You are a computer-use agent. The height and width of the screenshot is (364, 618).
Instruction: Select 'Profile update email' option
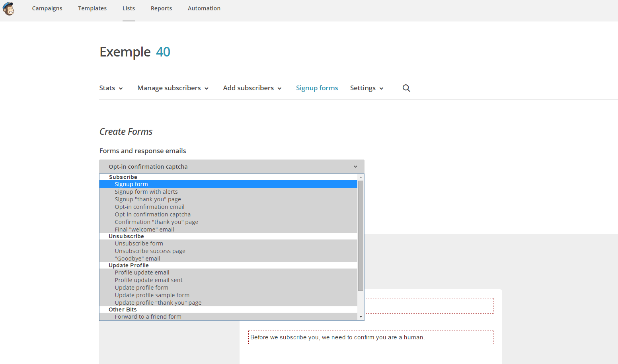tap(228, 273)
